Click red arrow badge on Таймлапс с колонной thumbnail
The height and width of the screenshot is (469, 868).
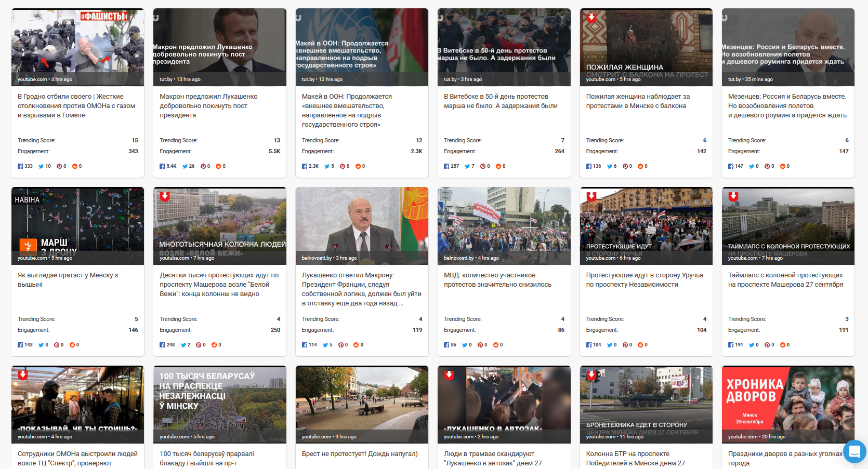point(733,196)
